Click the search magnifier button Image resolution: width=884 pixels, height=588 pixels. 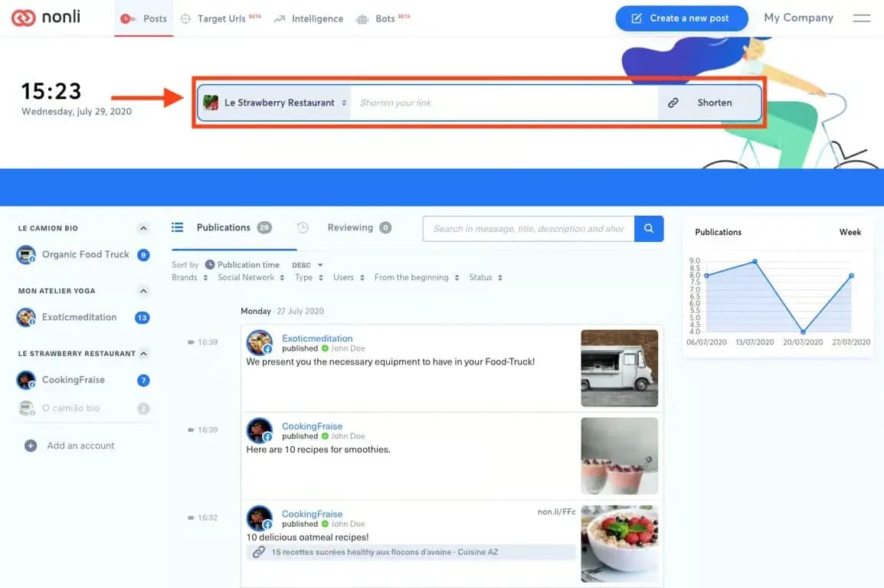tap(648, 229)
